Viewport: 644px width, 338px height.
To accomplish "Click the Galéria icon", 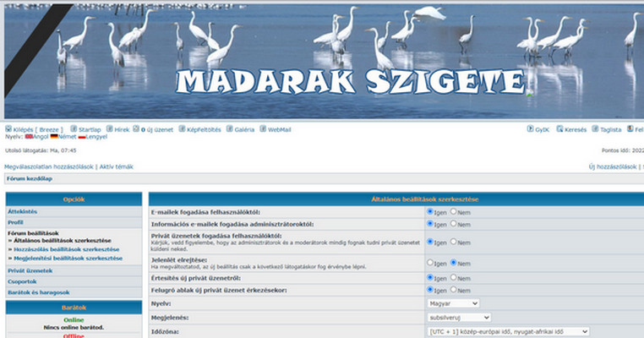I will [x=230, y=129].
